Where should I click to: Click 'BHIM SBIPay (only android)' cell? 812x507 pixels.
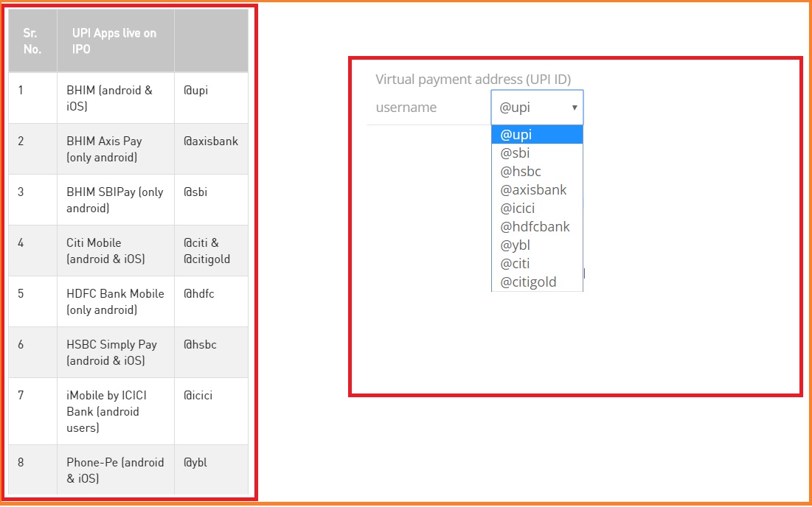point(116,200)
